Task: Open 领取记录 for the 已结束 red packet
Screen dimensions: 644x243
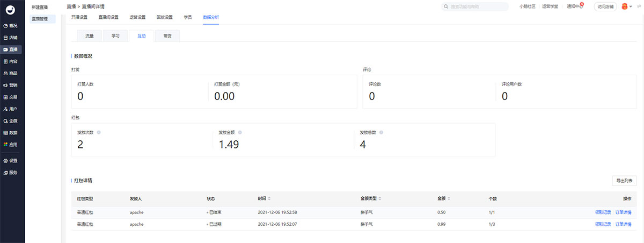Action: click(x=603, y=212)
